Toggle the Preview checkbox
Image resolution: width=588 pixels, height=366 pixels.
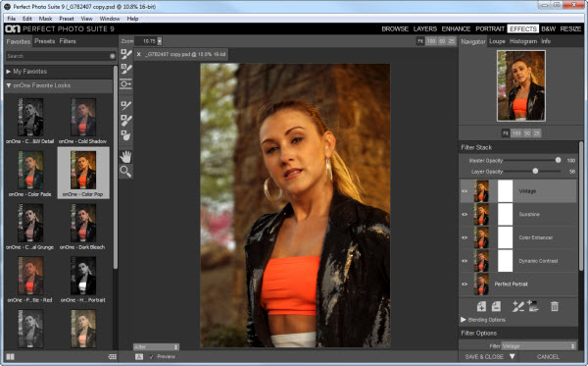(151, 356)
